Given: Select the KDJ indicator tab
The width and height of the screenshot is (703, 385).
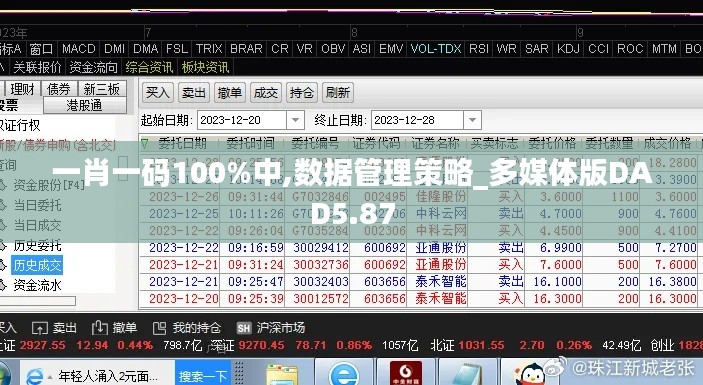Looking at the screenshot, I should (x=568, y=49).
